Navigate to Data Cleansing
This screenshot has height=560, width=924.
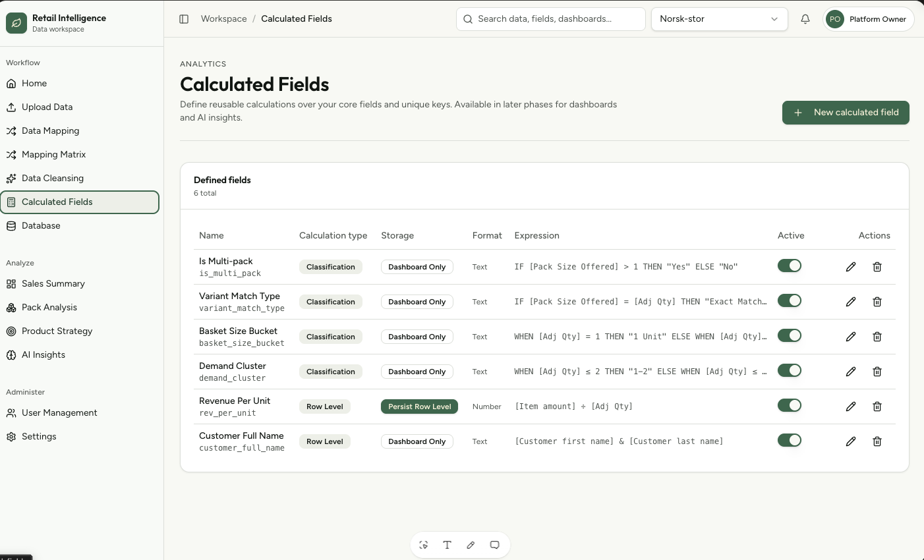(x=80, y=179)
